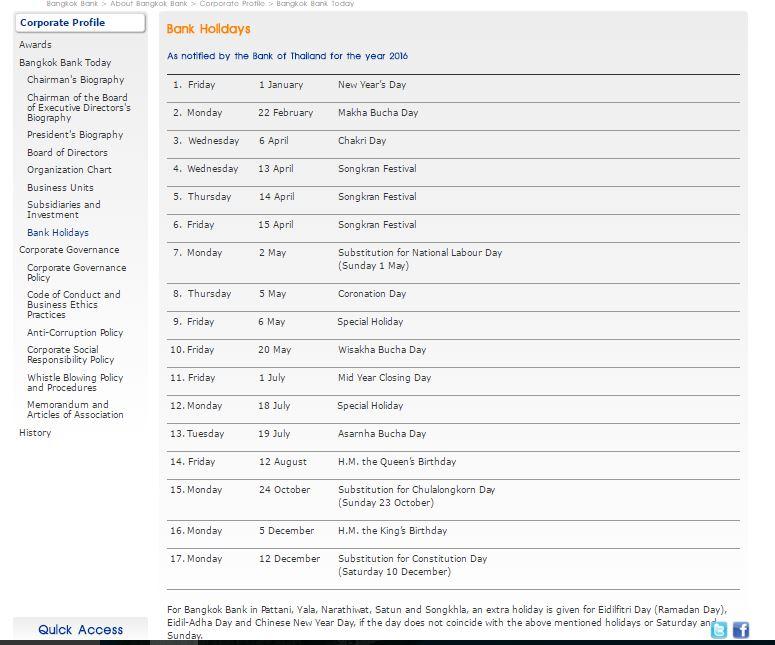Open the Anti-Corruption Policy page
Screen dimensions: 775x645
point(75,333)
